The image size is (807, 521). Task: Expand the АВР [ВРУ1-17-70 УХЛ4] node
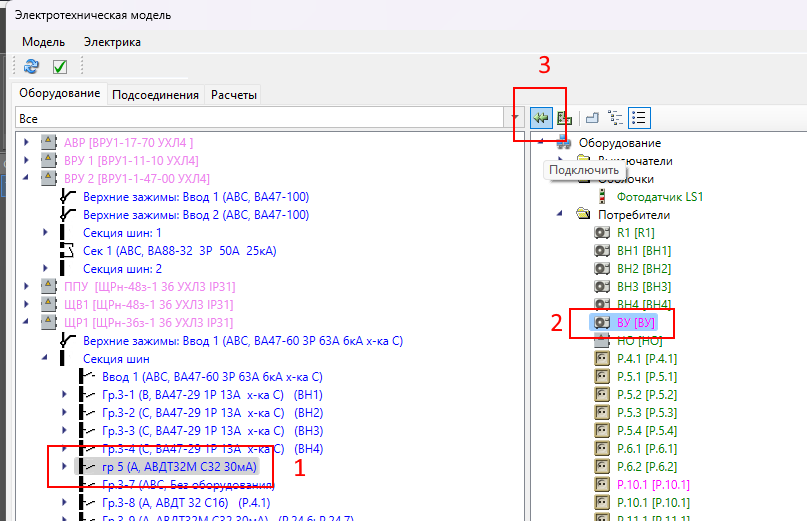click(27, 143)
